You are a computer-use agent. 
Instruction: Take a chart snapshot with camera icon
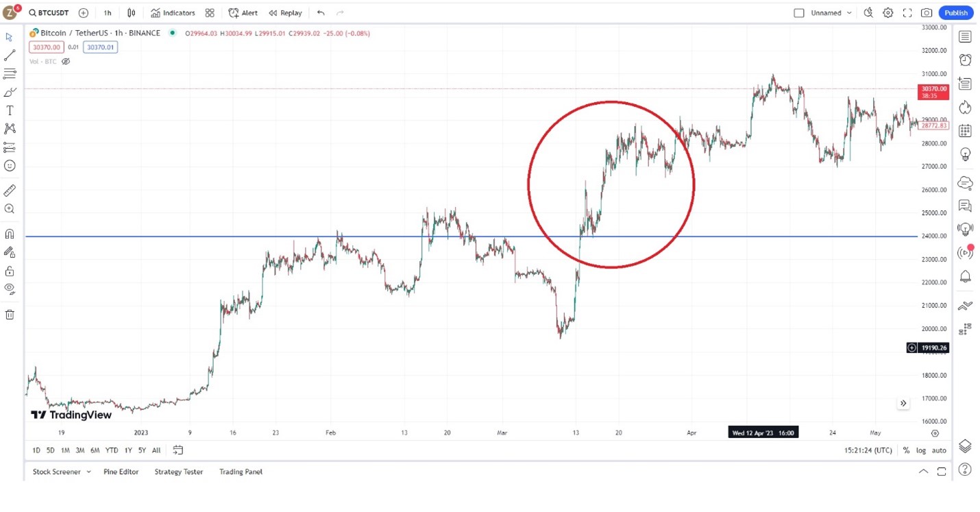pos(927,13)
